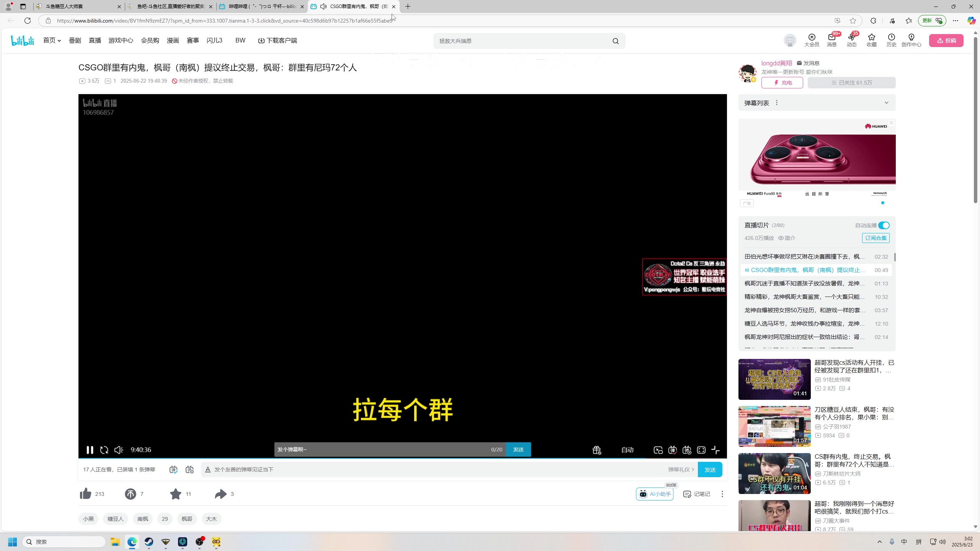980x551 pixels.
Task: Click 下载客户端 download link
Action: coord(278,40)
